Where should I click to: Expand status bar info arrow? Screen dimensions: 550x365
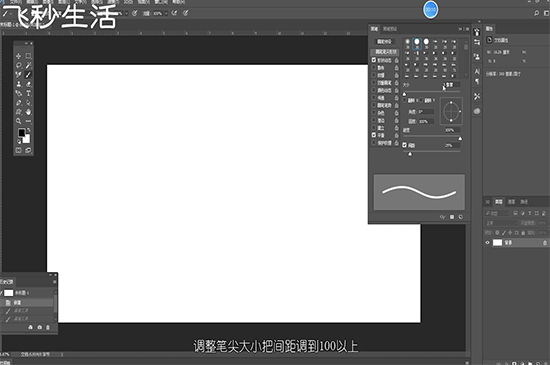click(62, 354)
